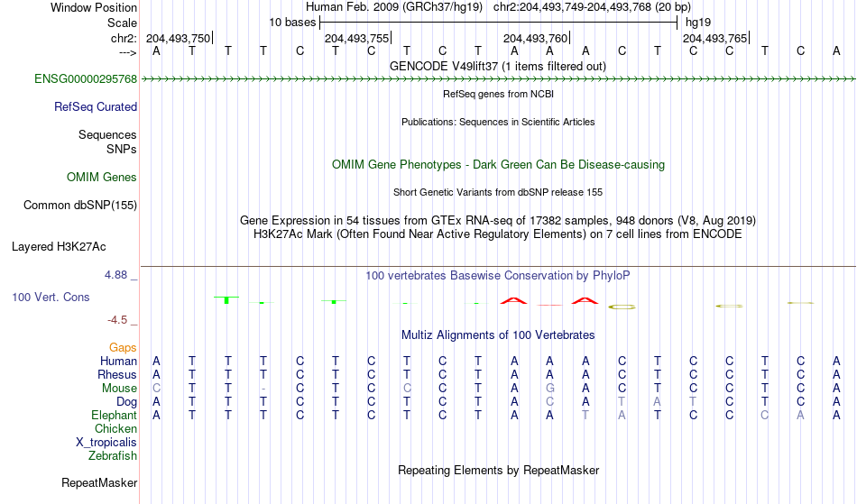This screenshot has height=504, width=857.
Task: Click the mismatched G base in Mouse row
Action: [x=550, y=389]
